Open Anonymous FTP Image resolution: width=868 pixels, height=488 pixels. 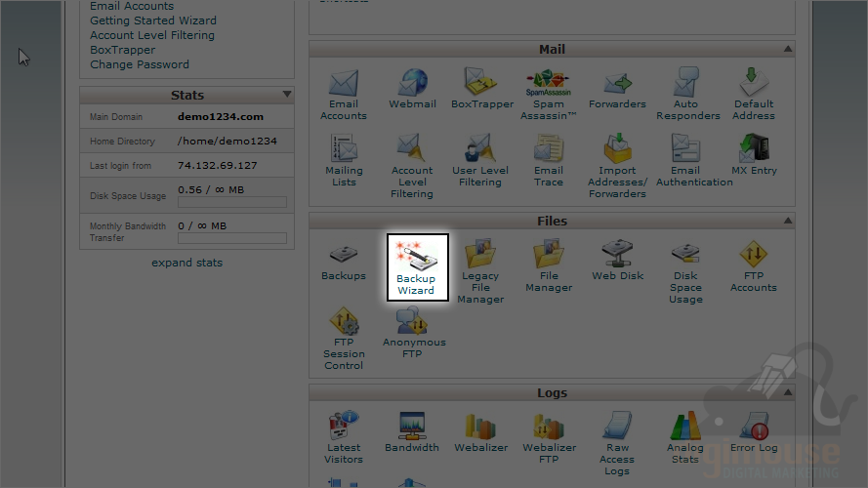point(414,333)
